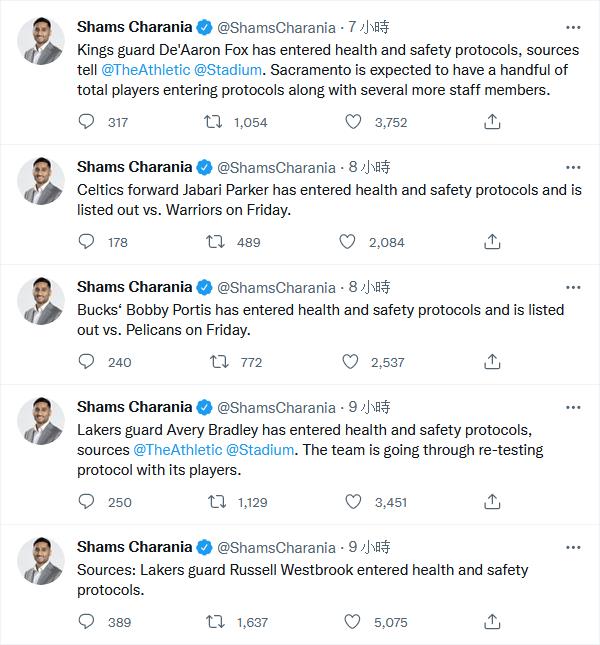The width and height of the screenshot is (600, 645).
Task: Retweet the De'Aaron Fox protocols tweet
Action: [x=213, y=122]
